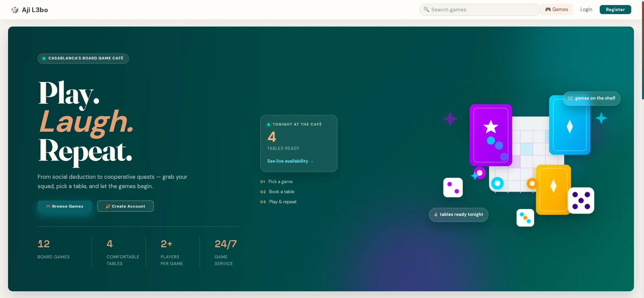Click the 'Pick a game' step
The width and height of the screenshot is (644, 298).
point(276,182)
